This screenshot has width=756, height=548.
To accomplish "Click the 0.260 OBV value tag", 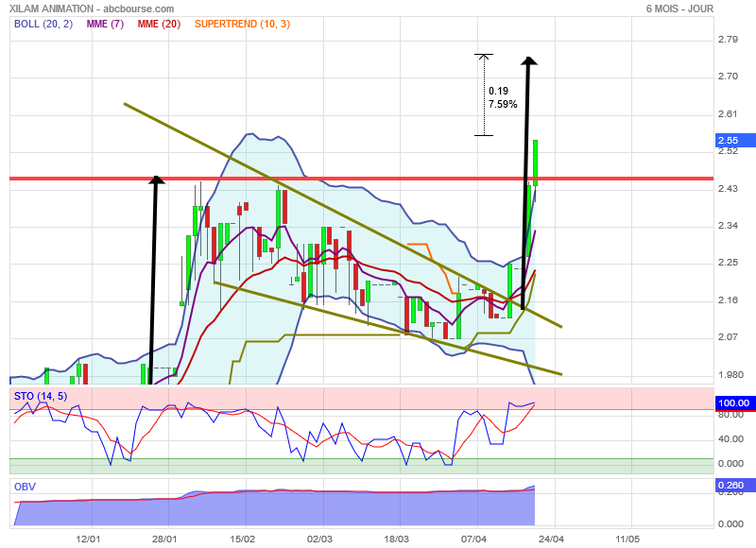I will [x=734, y=486].
